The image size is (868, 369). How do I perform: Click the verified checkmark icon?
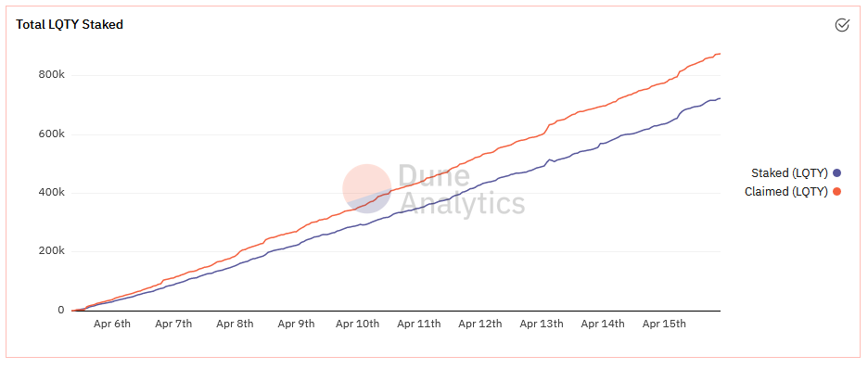pyautogui.click(x=841, y=25)
